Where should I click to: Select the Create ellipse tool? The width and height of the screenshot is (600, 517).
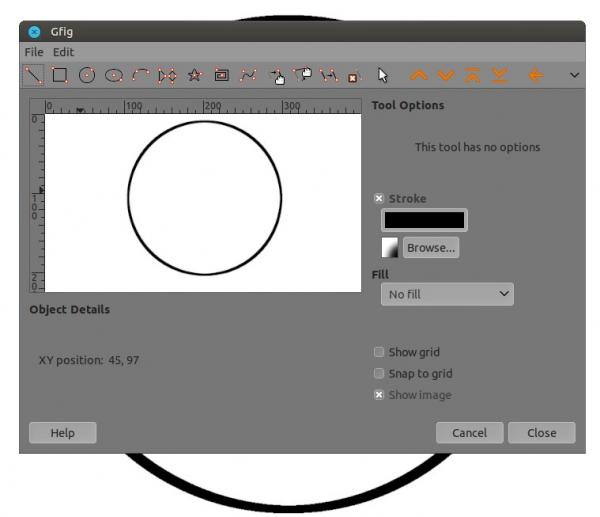(114, 75)
